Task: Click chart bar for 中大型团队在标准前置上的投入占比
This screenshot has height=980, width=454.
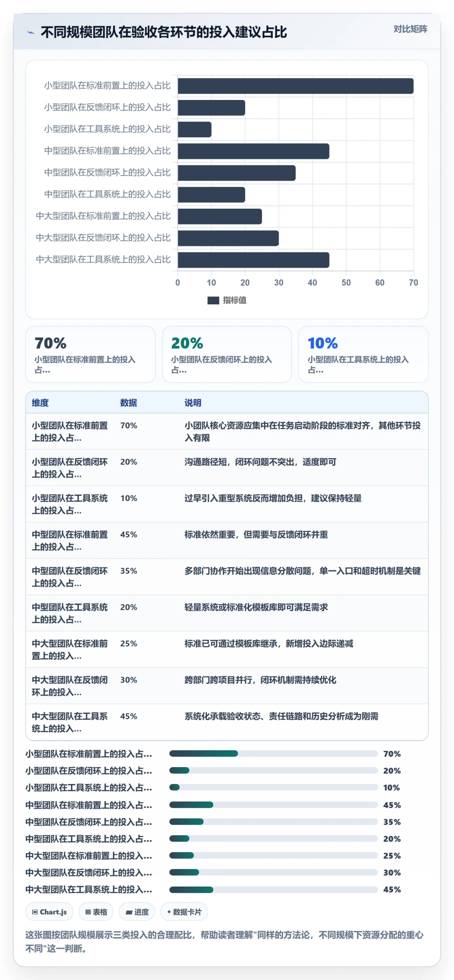Action: click(x=220, y=217)
